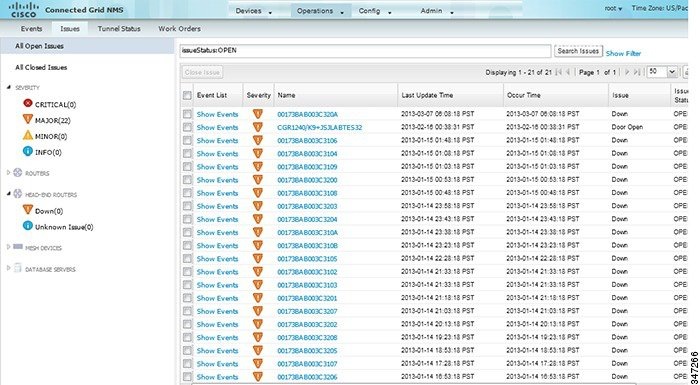Image resolution: width=700 pixels, height=385 pixels.
Task: Go to last page arrow icon
Action: click(x=637, y=72)
